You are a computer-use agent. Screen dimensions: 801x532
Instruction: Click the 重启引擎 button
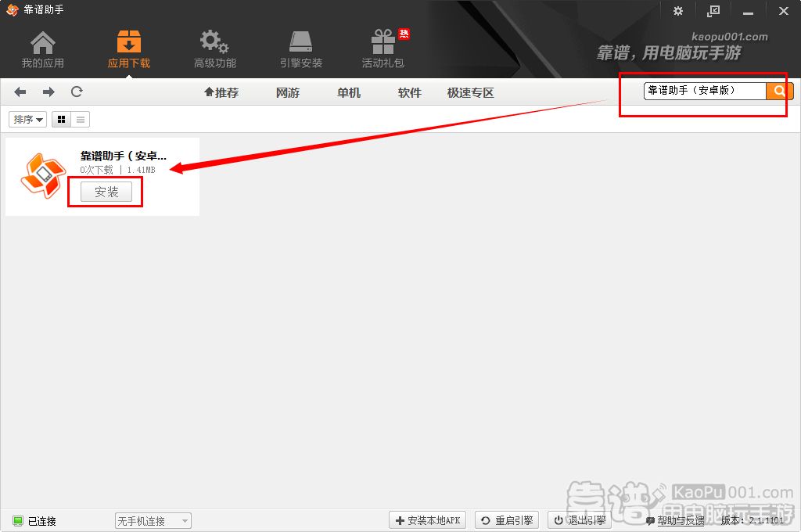click(x=507, y=520)
